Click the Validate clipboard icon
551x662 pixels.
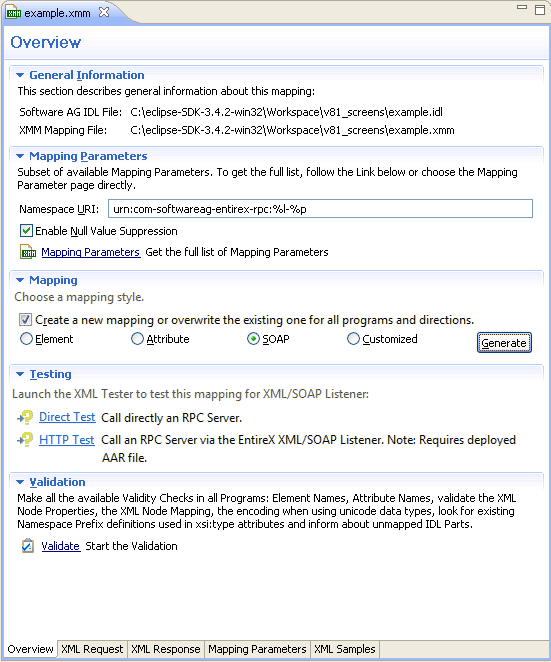tap(28, 546)
